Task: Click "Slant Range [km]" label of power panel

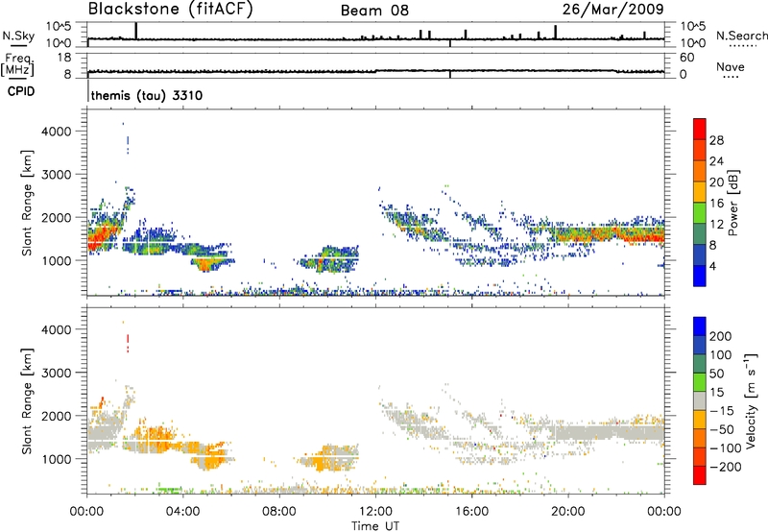Action: click(27, 203)
